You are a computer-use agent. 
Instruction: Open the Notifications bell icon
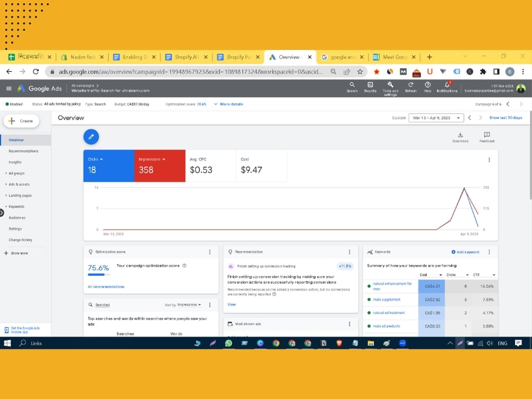(447, 87)
